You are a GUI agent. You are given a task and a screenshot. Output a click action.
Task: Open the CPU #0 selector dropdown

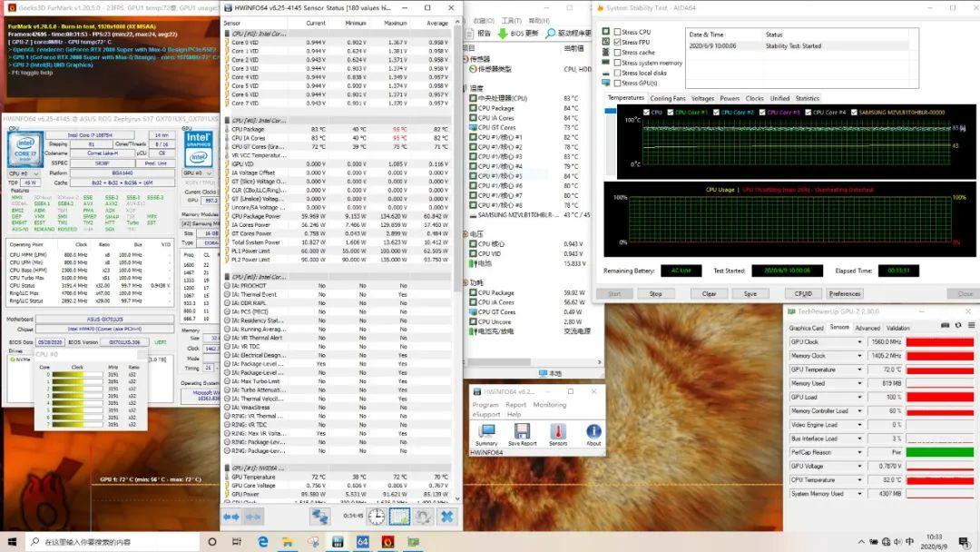click(x=29, y=172)
